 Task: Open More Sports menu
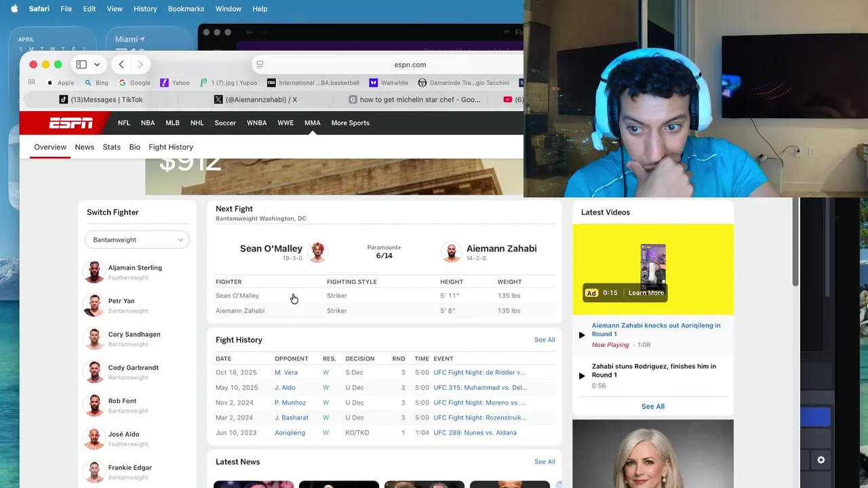coord(350,123)
